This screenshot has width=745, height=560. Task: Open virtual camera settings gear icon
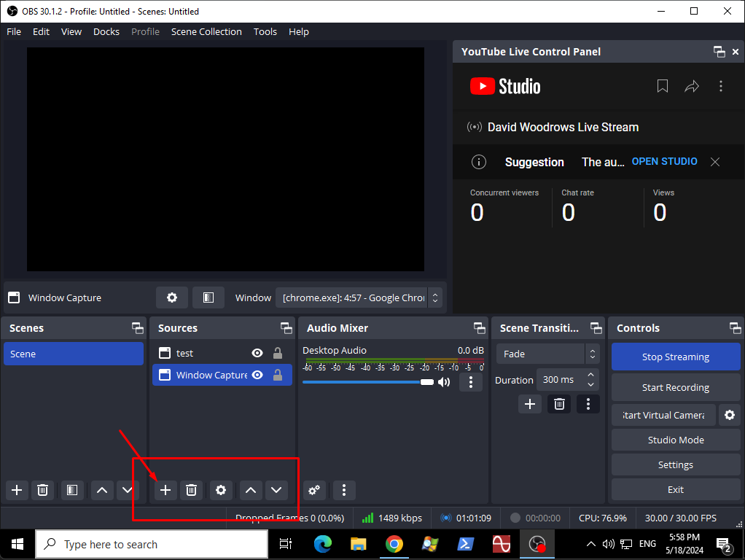coord(729,415)
